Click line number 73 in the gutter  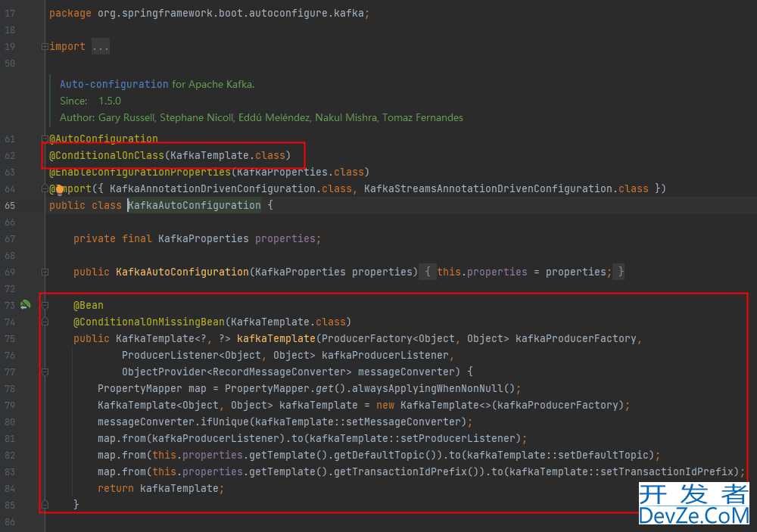coord(10,305)
